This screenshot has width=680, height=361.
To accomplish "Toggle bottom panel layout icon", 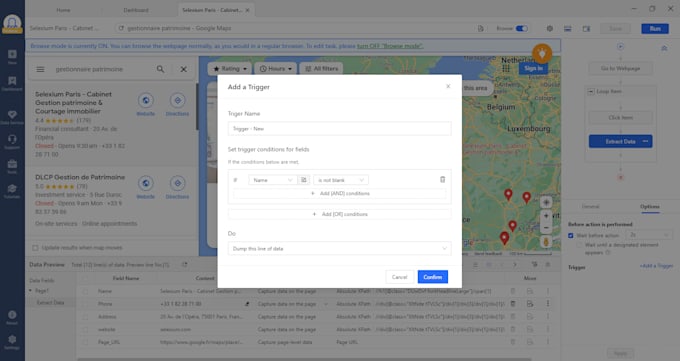I will (567, 29).
